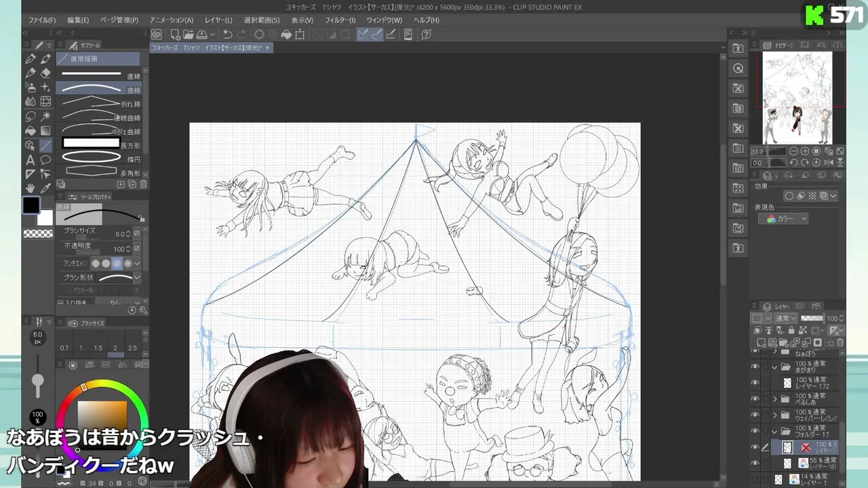The image size is (868, 488).
Task: Select the 長方形 sub tool
Action: point(100,144)
